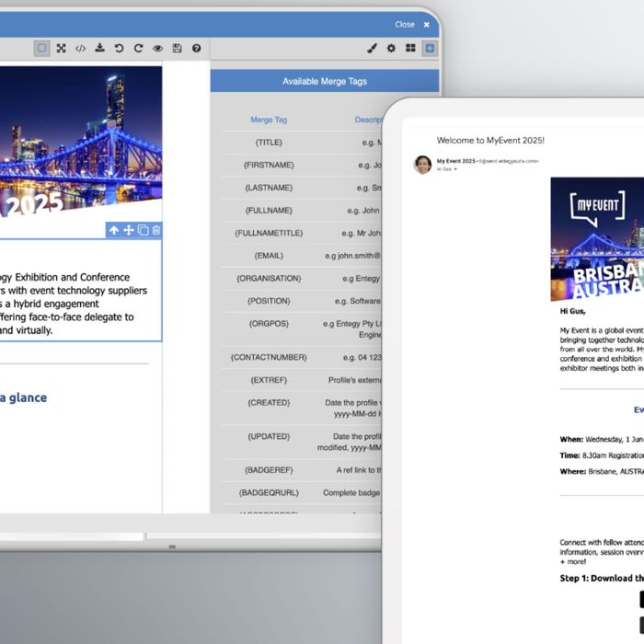
Task: Click the 'Hi Gus,' greeting in email
Action: point(572,311)
